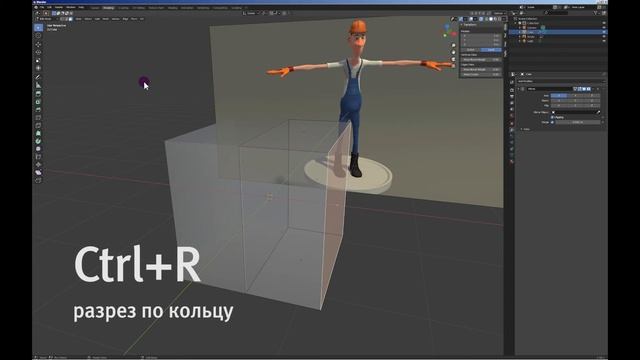
Task: Open the Render properties tab
Action: click(x=512, y=90)
